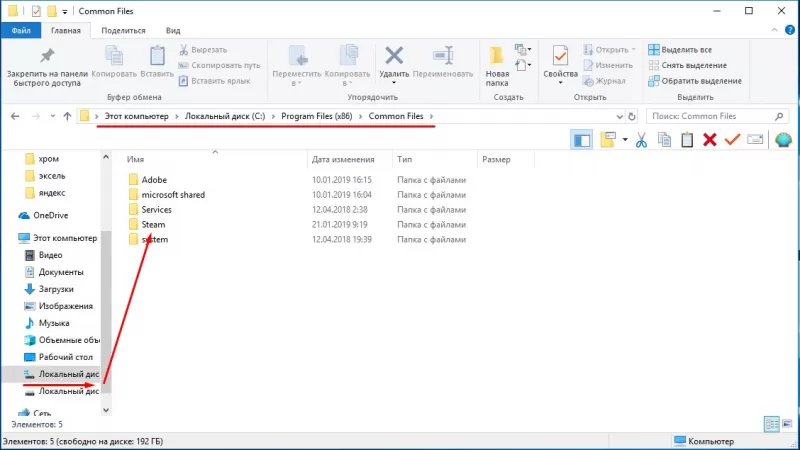Open the Копировать в dropdown
Image resolution: width=800 pixels, height=450 pixels.
(x=347, y=78)
